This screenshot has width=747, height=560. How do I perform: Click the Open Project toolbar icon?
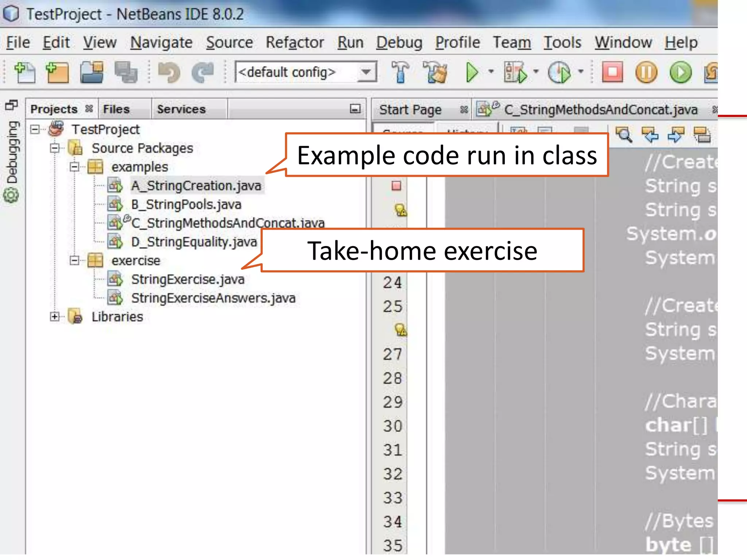[92, 72]
